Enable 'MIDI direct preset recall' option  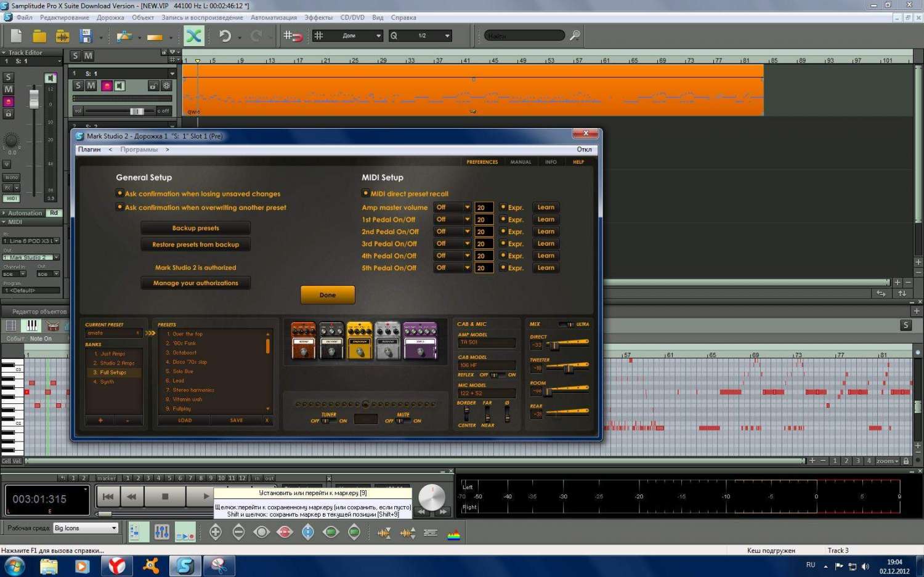[365, 193]
